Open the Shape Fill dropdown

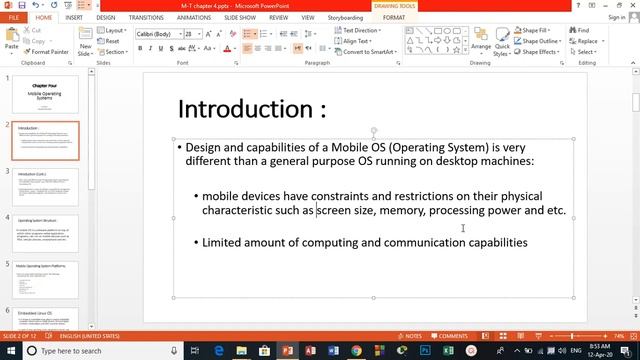click(x=533, y=30)
